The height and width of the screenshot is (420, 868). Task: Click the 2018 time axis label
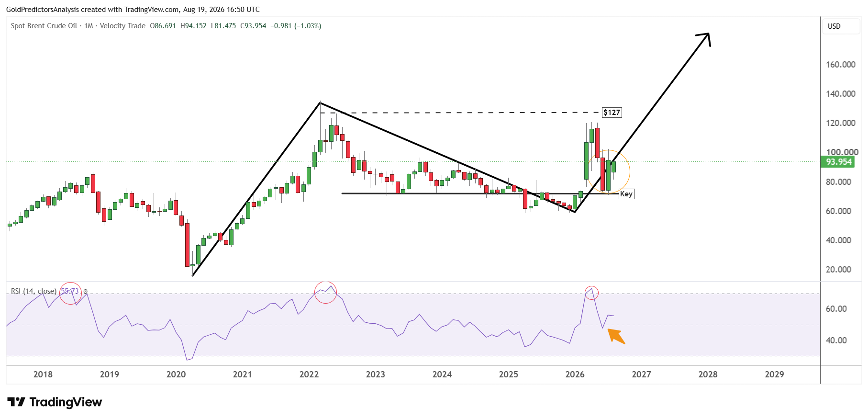tap(43, 375)
